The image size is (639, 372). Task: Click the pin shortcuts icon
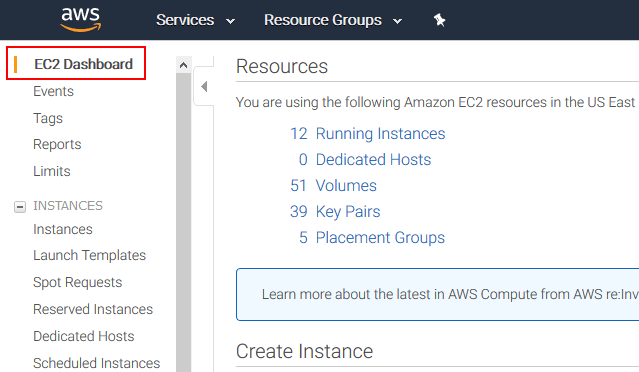tap(439, 20)
